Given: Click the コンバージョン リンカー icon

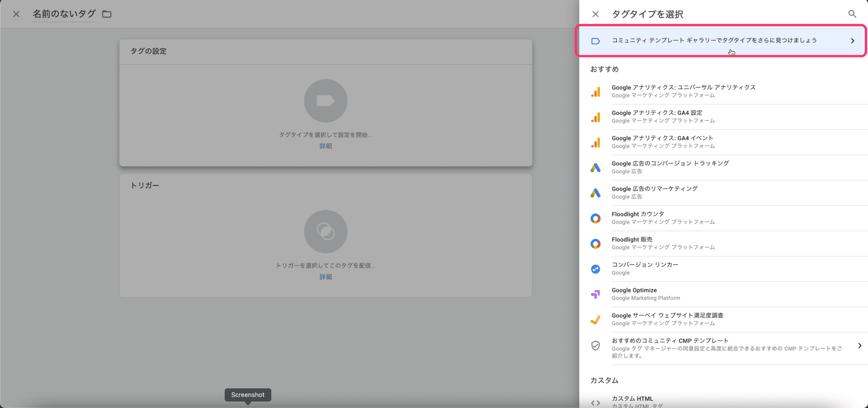Looking at the screenshot, I should tap(596, 269).
